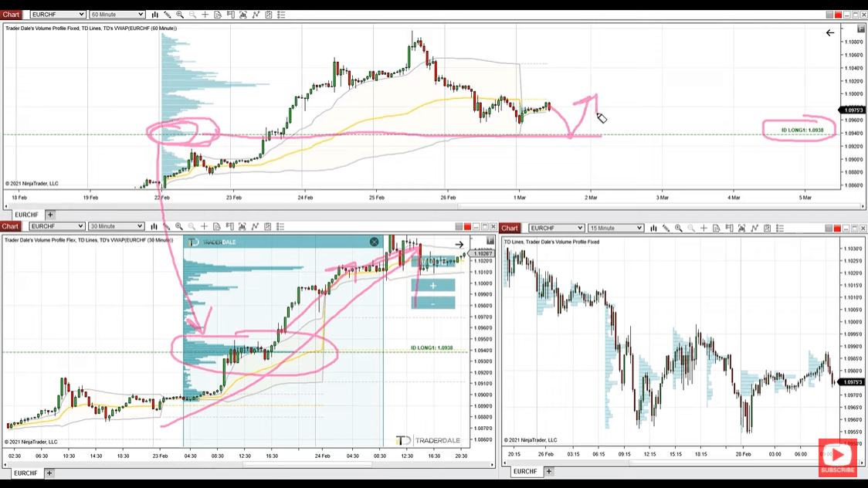Screen dimensions: 868x488
Task: Open EURCHF instrument dropdown in 15 Minute chart
Action: [x=556, y=228]
